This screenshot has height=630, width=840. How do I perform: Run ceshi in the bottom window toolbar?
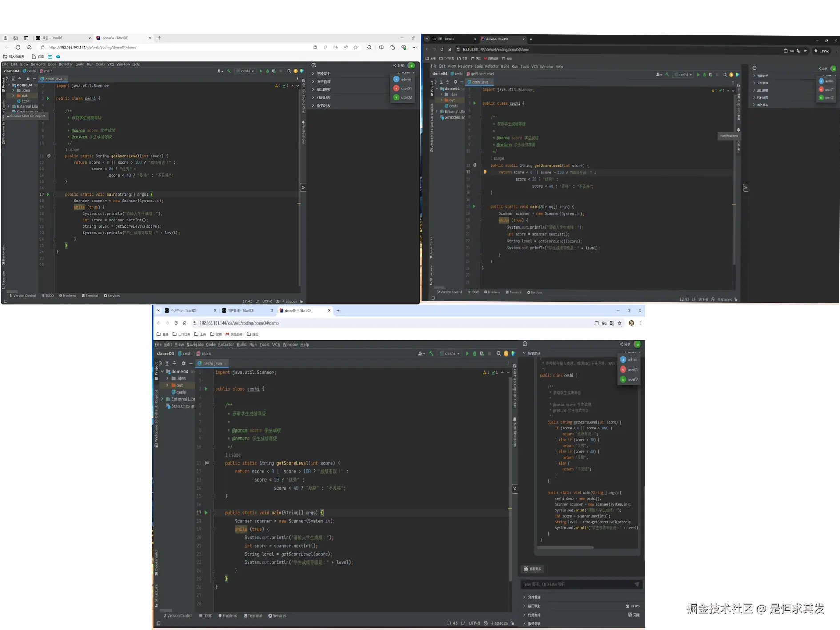click(467, 353)
